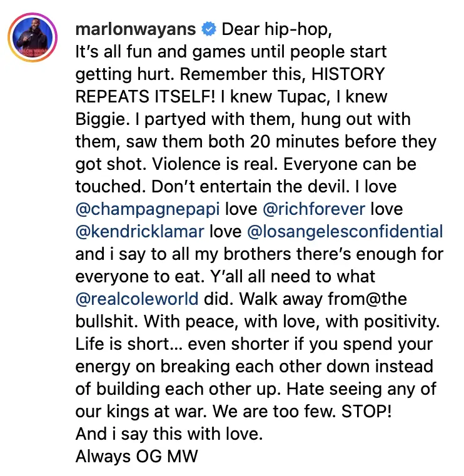Click the 'from@the' text

point(367,299)
